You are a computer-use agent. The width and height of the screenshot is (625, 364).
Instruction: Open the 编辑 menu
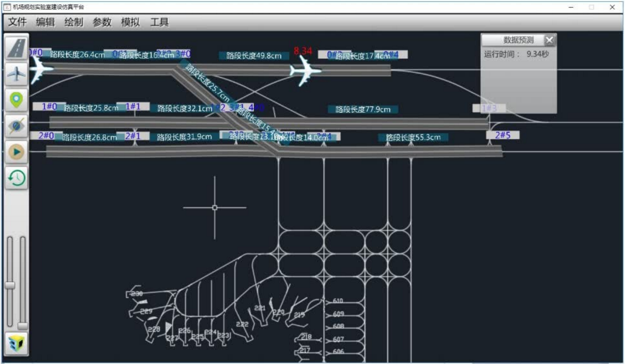pyautogui.click(x=45, y=22)
